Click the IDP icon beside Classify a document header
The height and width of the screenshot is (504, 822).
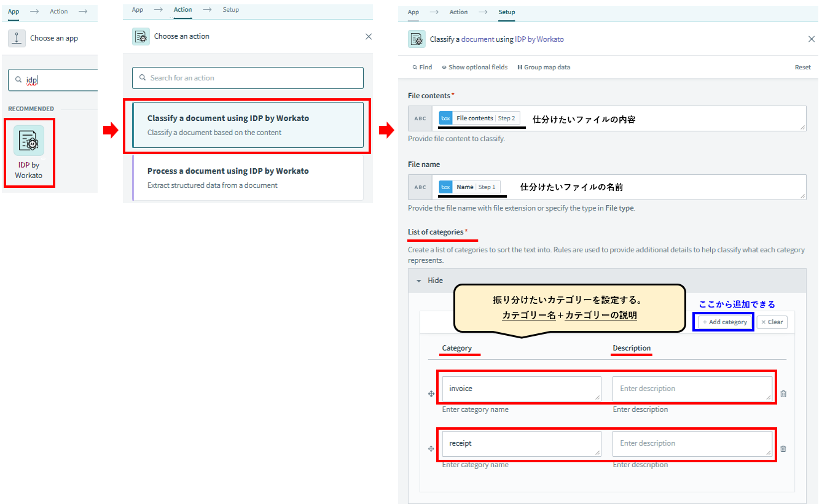(x=417, y=39)
